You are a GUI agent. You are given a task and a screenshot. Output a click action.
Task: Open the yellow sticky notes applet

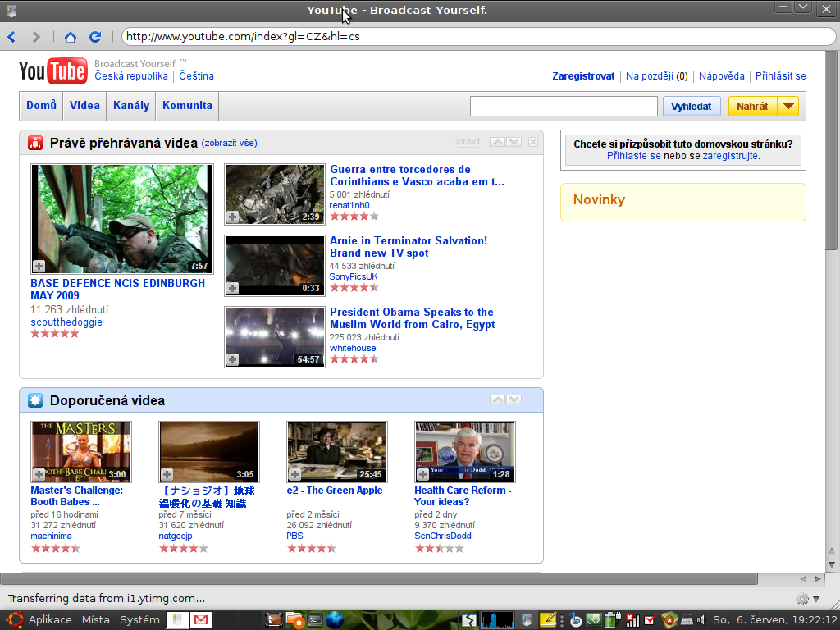pos(548,620)
